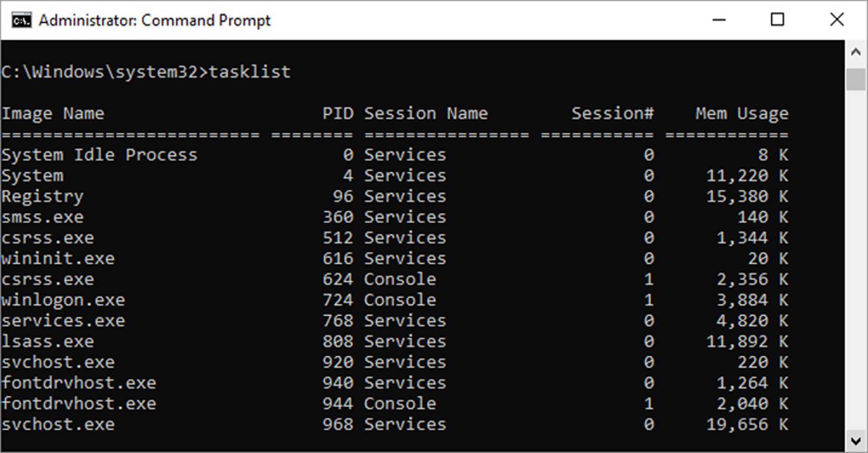Click the scrollbar down arrow
The image size is (868, 453).
[856, 441]
